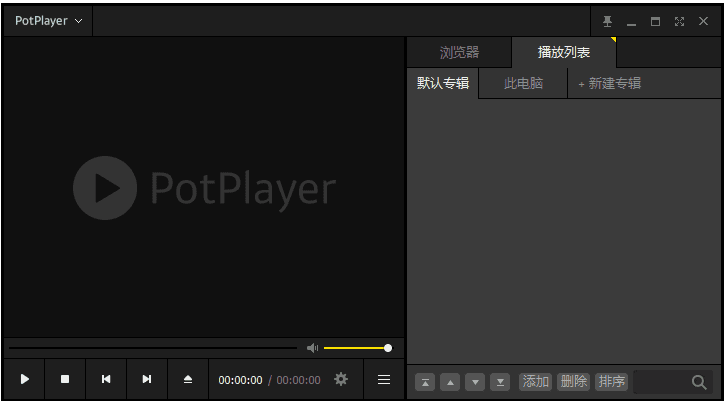Move the selected playlist item up
Screen dimensions: 724x401
[x=450, y=382]
